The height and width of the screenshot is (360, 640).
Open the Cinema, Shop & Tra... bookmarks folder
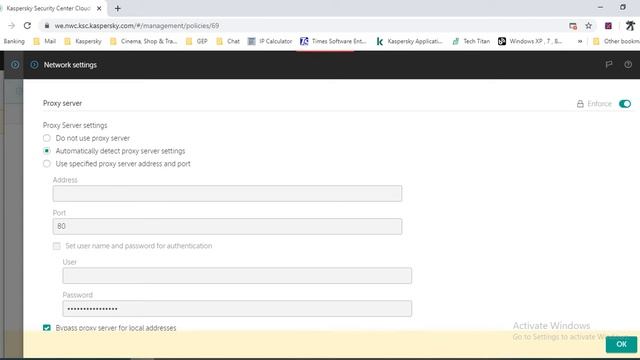144,41
